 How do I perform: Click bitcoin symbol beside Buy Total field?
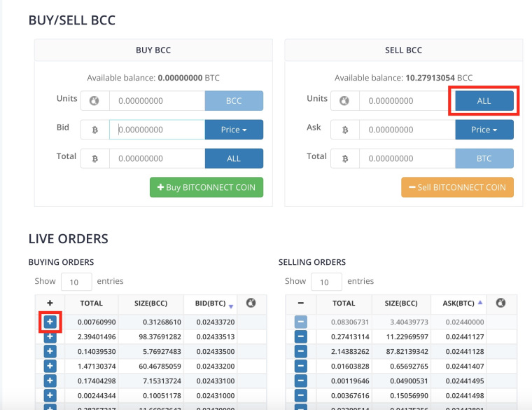[94, 158]
